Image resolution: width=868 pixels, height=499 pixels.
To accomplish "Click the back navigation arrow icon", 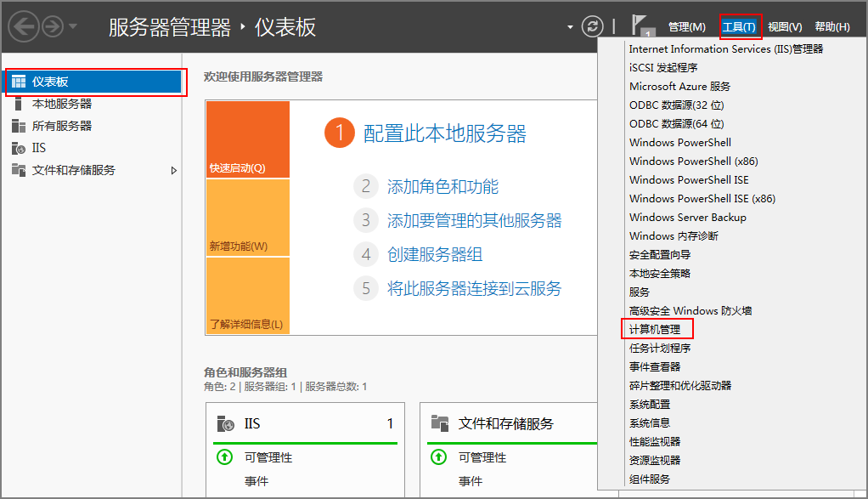I will click(x=23, y=26).
